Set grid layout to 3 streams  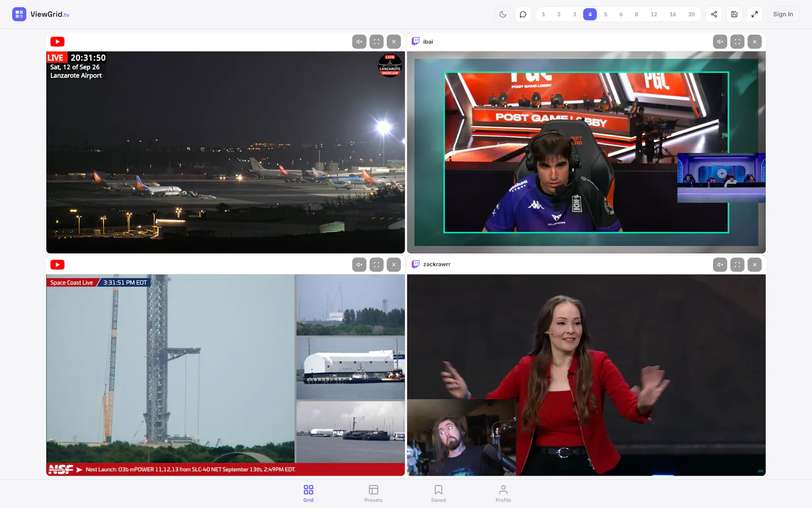[x=574, y=14]
